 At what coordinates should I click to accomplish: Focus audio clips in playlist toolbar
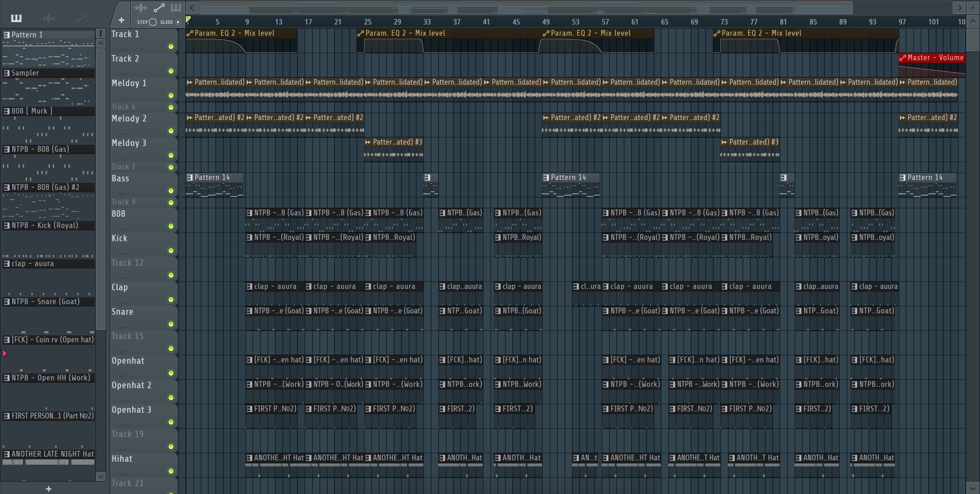(x=141, y=7)
